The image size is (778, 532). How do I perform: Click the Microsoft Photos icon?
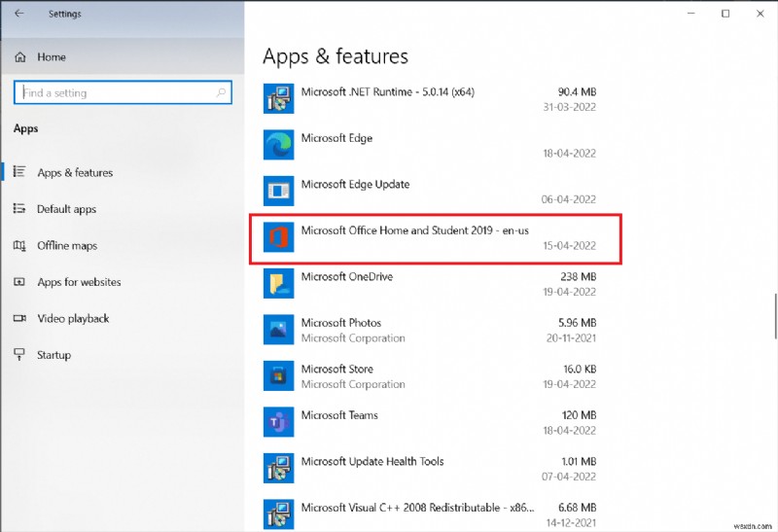click(x=278, y=329)
